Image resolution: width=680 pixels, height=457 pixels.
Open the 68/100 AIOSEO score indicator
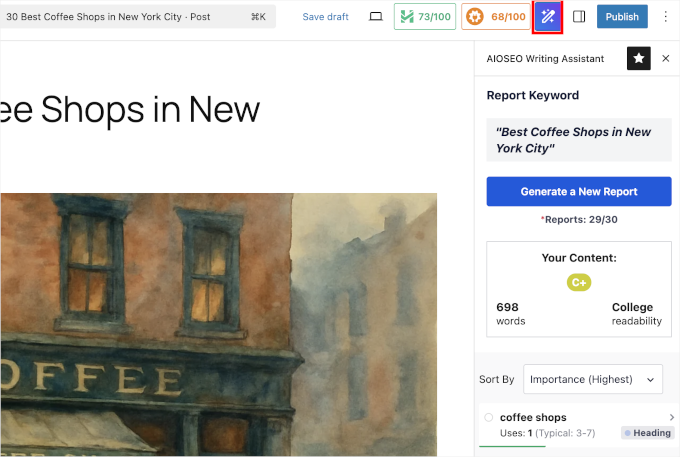click(x=494, y=17)
